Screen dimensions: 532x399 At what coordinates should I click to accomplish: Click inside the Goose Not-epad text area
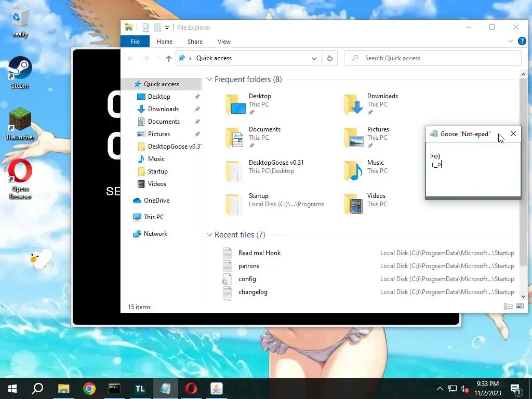473,169
